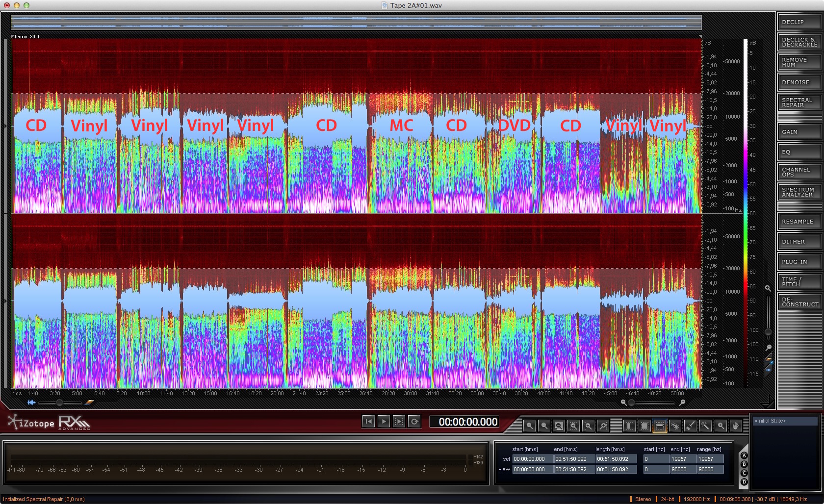
Task: Open the Declip module
Action: (x=799, y=22)
